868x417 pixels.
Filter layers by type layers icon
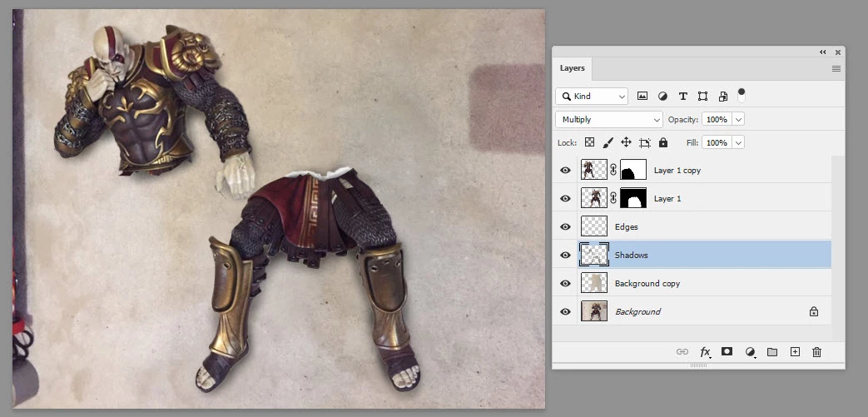[x=683, y=96]
